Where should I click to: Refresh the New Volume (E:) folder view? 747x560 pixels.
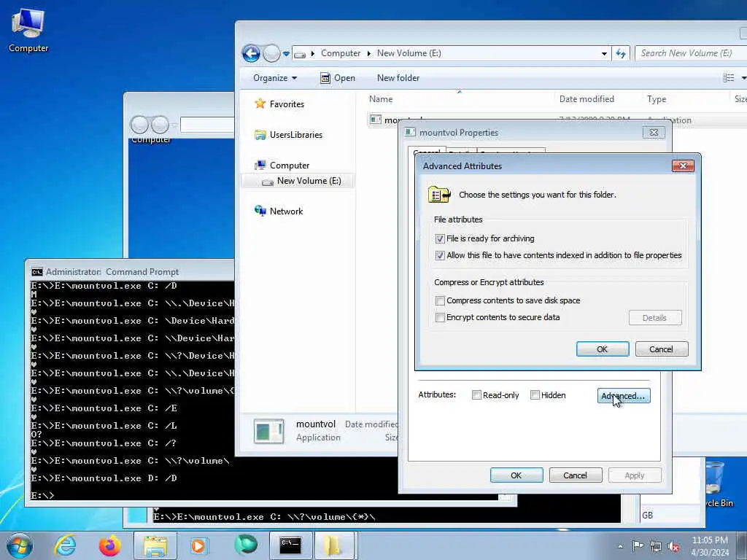click(621, 53)
